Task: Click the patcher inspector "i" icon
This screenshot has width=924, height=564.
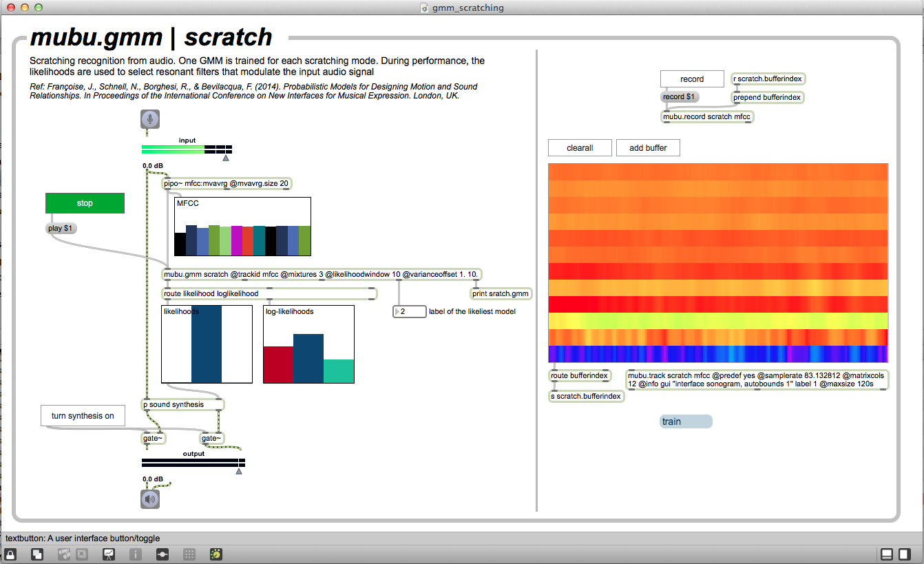Action: tap(136, 554)
